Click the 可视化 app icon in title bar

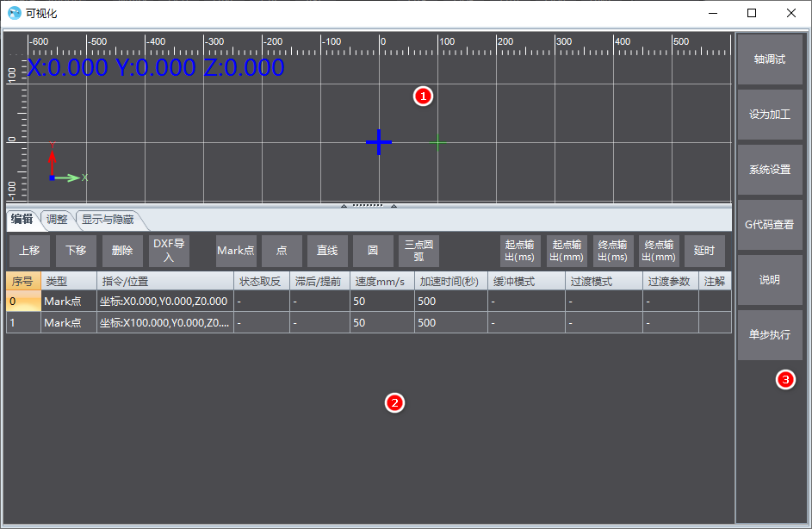15,13
